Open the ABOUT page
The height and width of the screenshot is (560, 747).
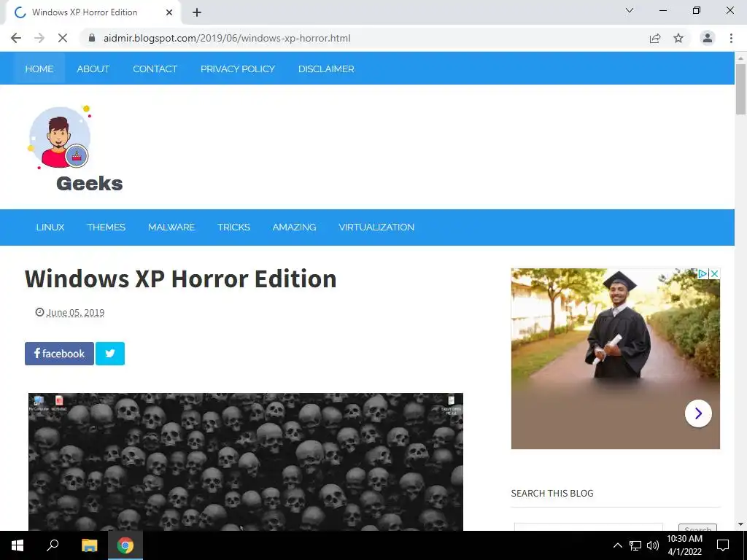[93, 69]
